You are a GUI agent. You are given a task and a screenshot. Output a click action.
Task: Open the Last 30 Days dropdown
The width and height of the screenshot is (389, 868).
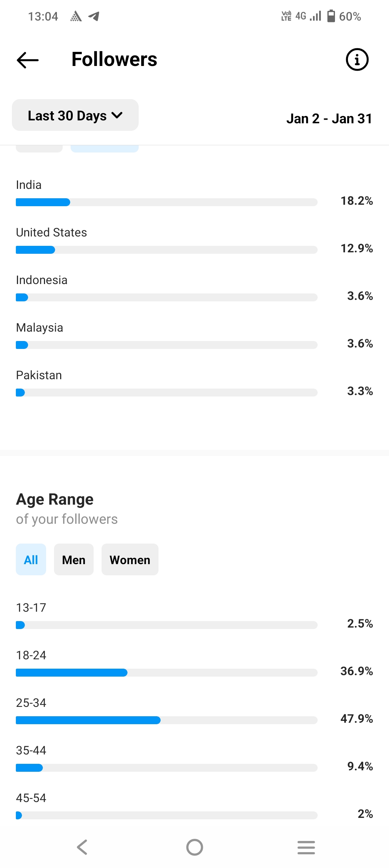point(75,115)
